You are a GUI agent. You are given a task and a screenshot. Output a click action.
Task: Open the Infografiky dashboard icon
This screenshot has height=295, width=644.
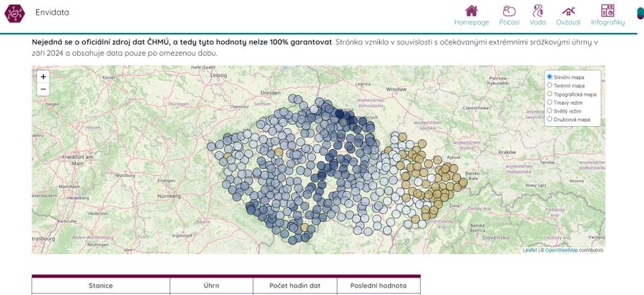tap(608, 11)
